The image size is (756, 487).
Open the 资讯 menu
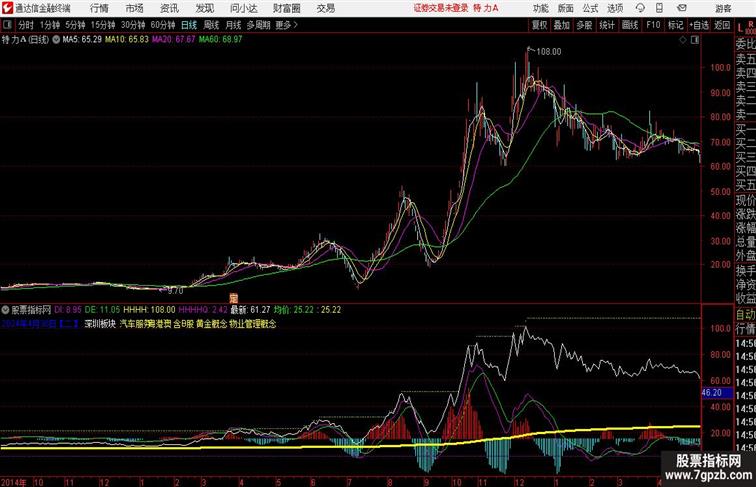(169, 8)
